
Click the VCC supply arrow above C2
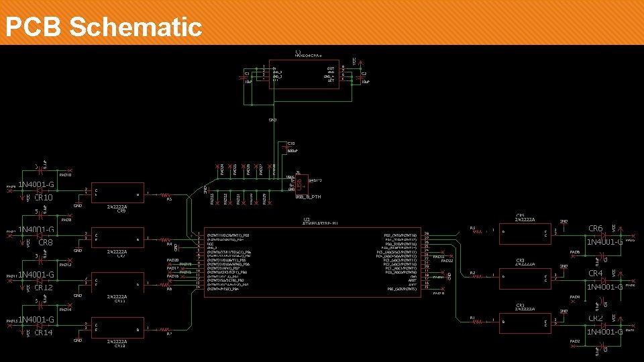coord(360,64)
